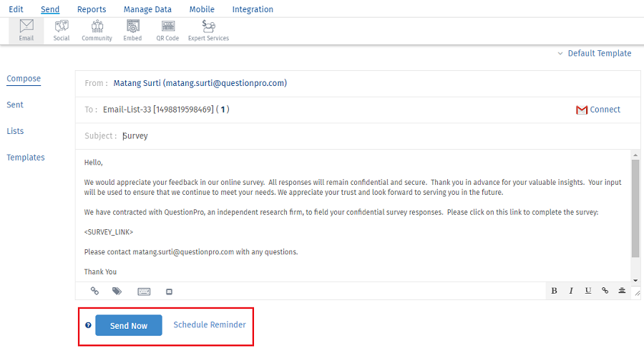Click the keyboard icon below the message
Image resolution: width=644 pixels, height=351 pixels.
(x=144, y=292)
